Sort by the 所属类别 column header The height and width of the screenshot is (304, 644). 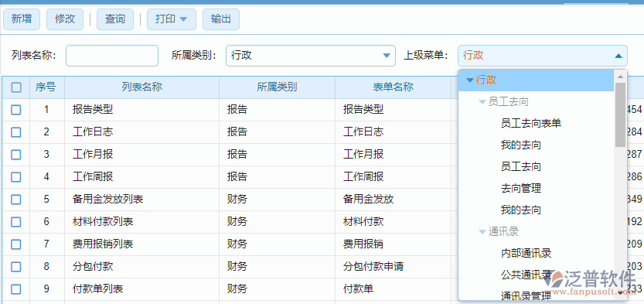(x=277, y=87)
